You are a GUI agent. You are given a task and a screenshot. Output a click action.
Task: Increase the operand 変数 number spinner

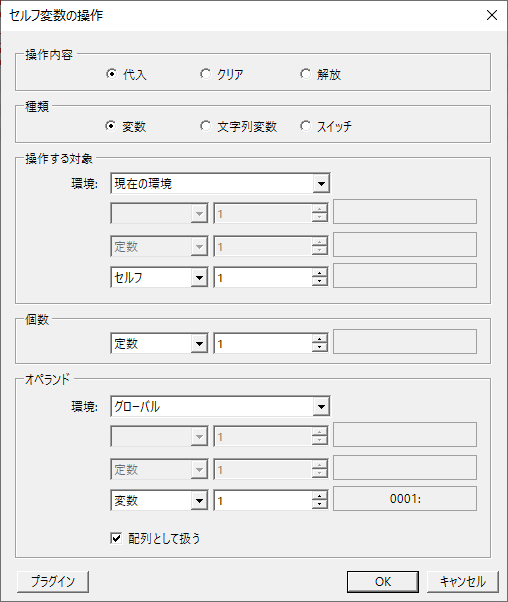pyautogui.click(x=319, y=496)
